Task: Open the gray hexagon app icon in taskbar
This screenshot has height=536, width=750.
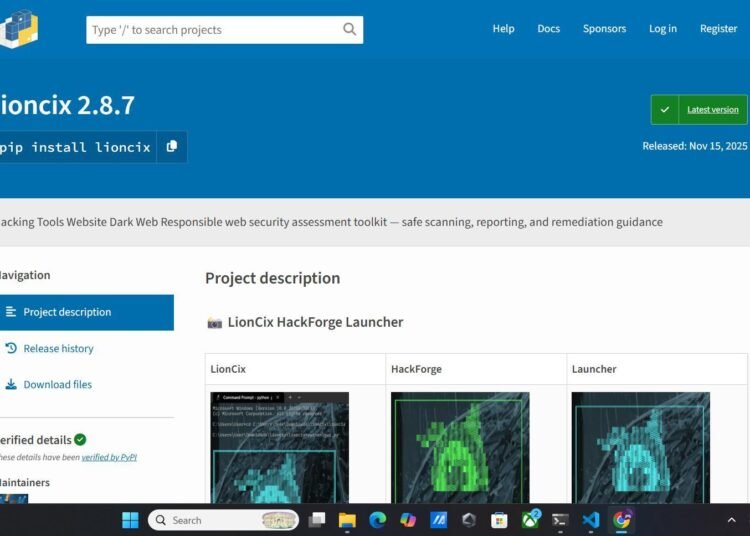Action: [469, 520]
